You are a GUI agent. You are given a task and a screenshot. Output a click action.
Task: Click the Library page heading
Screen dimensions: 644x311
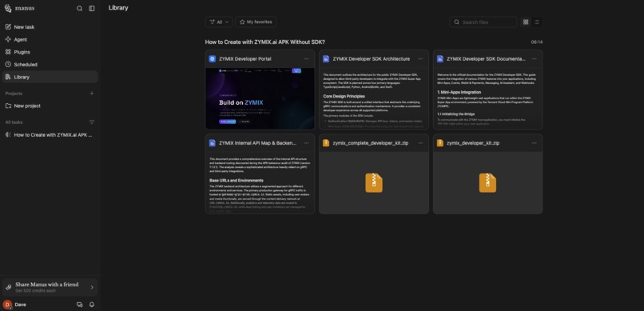click(x=118, y=8)
